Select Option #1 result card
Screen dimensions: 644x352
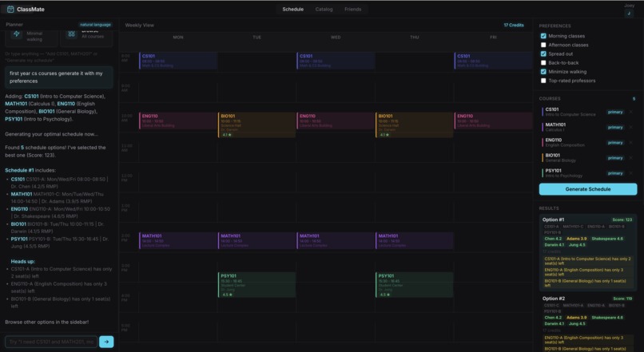(x=588, y=252)
